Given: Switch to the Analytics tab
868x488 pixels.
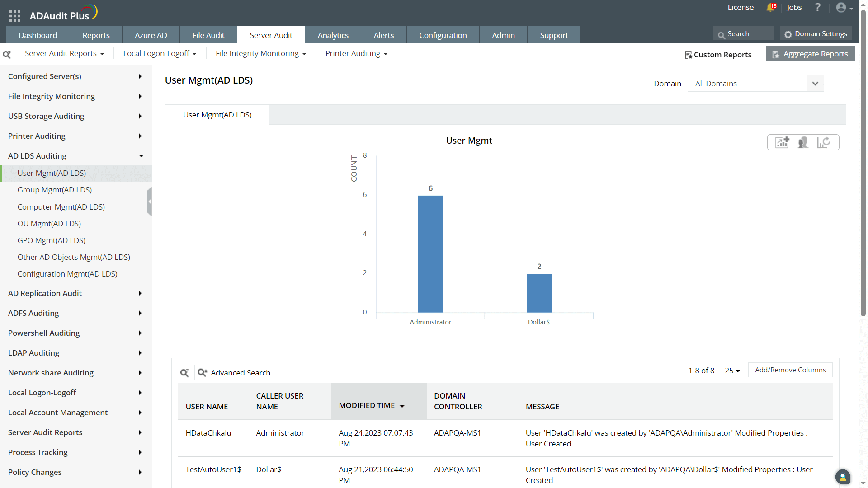Looking at the screenshot, I should (x=333, y=35).
